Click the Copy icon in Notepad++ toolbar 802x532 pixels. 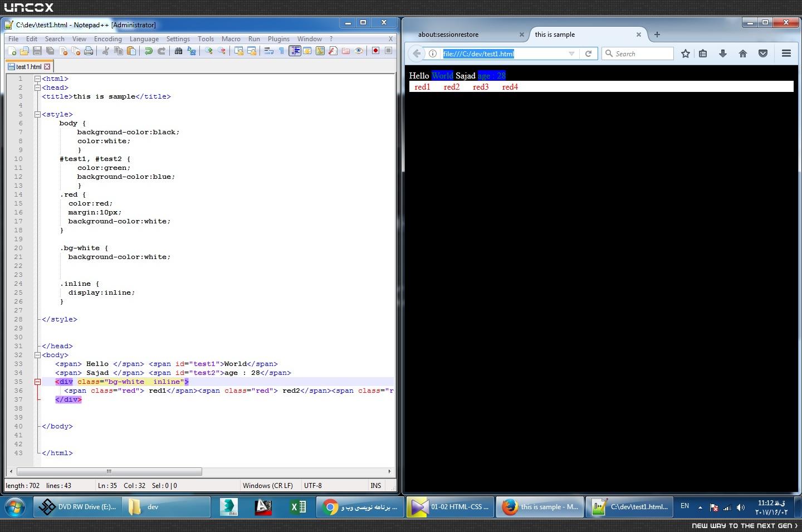click(118, 51)
